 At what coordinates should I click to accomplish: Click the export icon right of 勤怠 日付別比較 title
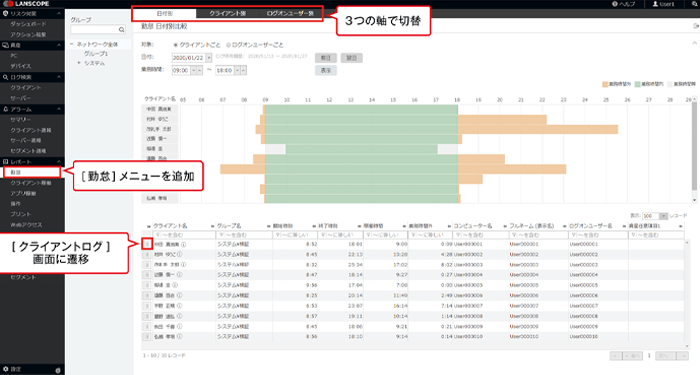[696, 26]
